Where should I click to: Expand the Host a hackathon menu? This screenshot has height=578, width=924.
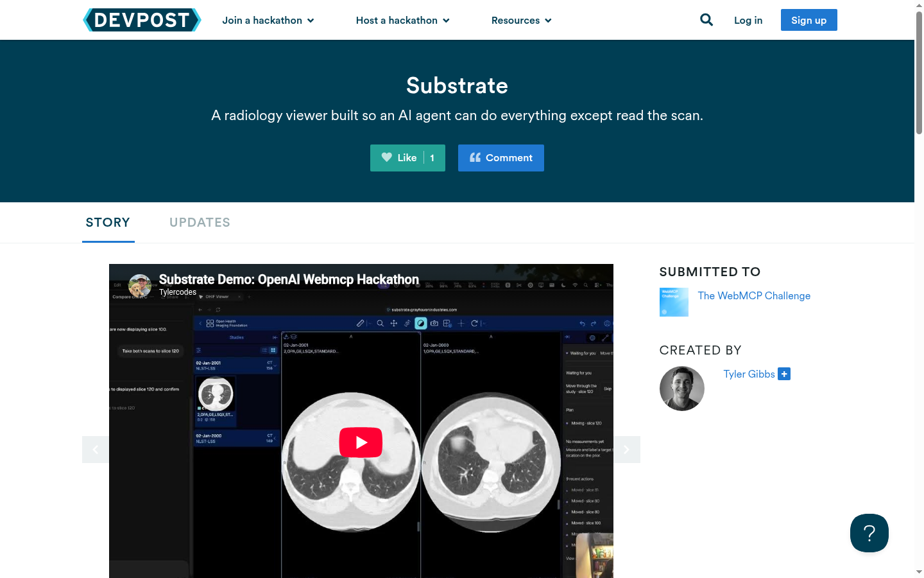coord(403,21)
